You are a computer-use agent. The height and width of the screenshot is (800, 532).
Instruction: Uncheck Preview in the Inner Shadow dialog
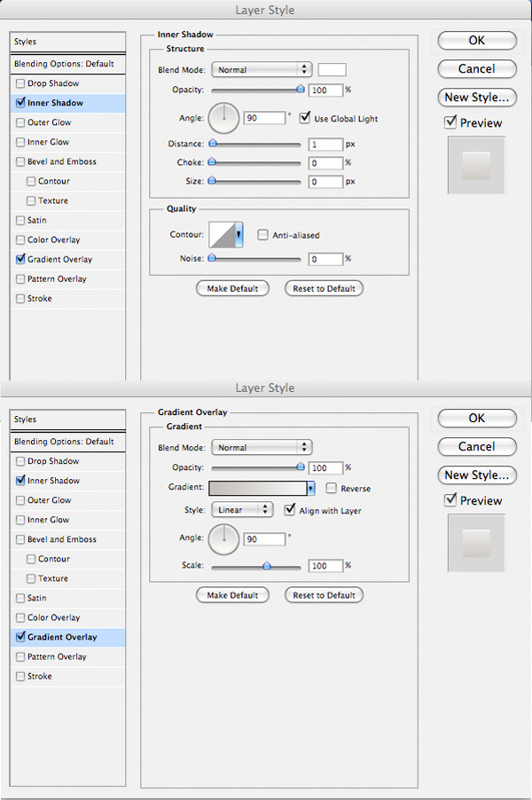pyautogui.click(x=450, y=122)
